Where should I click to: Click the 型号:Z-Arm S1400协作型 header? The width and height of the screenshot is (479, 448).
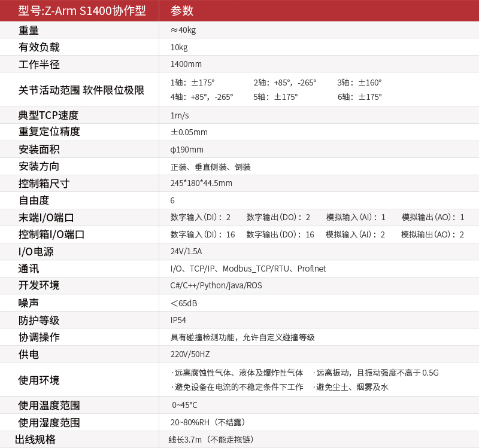[82, 11]
